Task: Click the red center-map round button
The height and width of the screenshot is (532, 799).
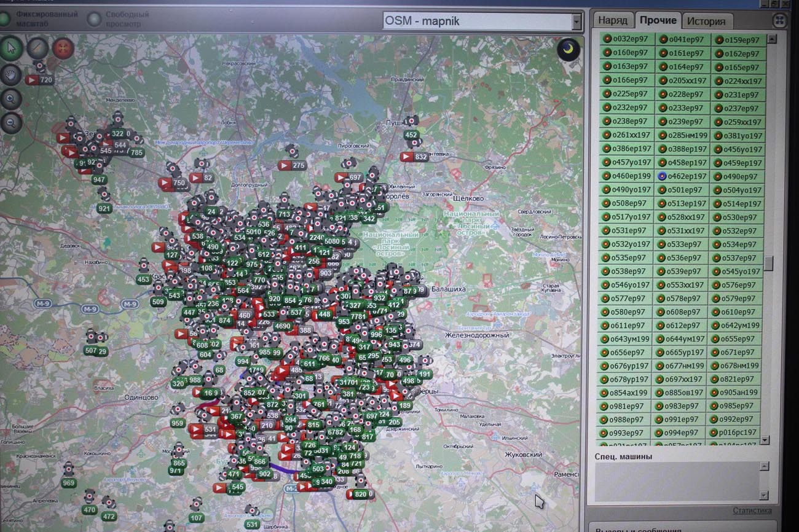Action: [x=63, y=48]
